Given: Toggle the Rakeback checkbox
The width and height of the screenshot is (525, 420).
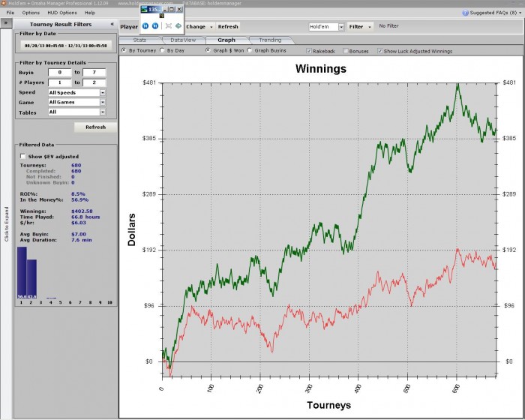Looking at the screenshot, I should [x=309, y=51].
